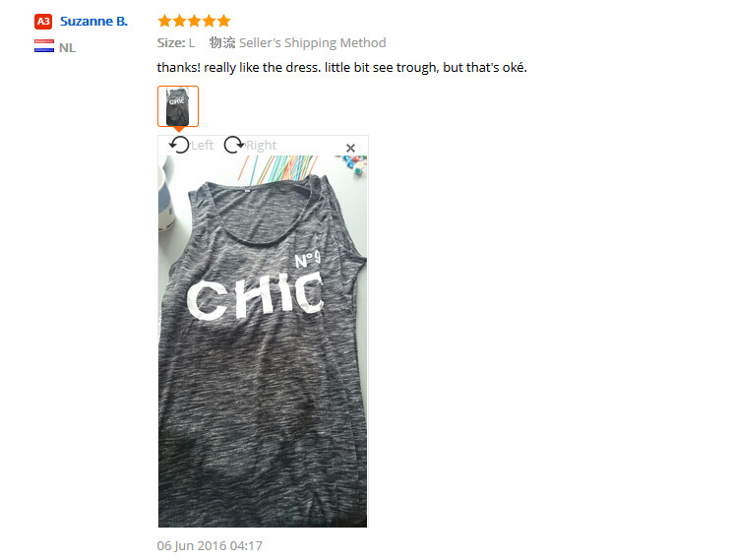This screenshot has width=732, height=560.
Task: Click the A3 buyer level badge
Action: click(43, 22)
